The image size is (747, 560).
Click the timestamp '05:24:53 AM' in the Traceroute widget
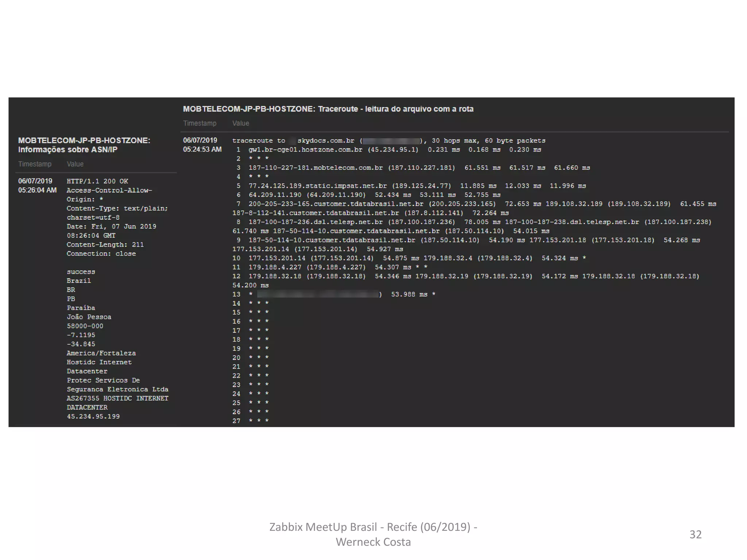pos(202,149)
